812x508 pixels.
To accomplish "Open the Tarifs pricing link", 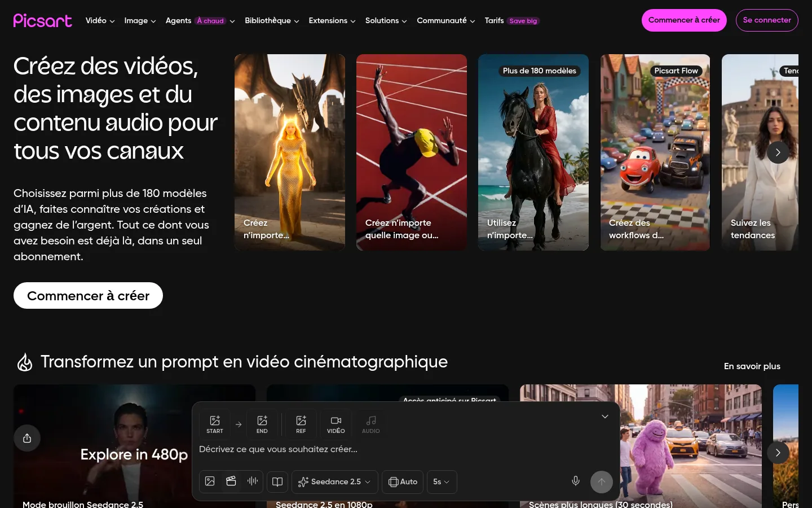I will (494, 21).
